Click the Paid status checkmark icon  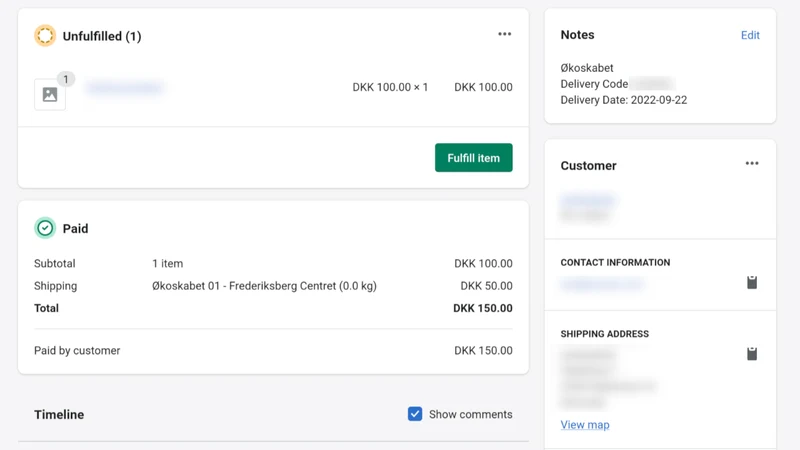tap(45, 228)
